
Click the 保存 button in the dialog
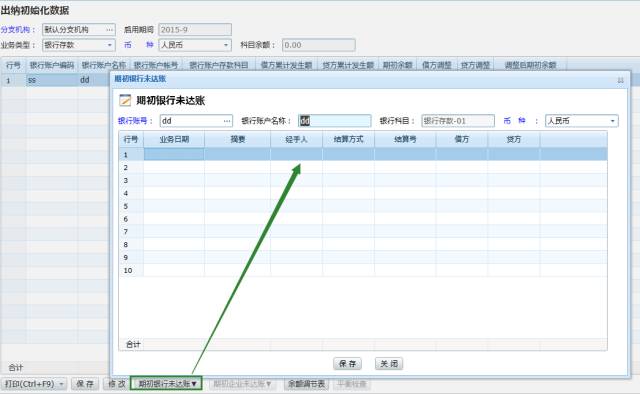347,363
